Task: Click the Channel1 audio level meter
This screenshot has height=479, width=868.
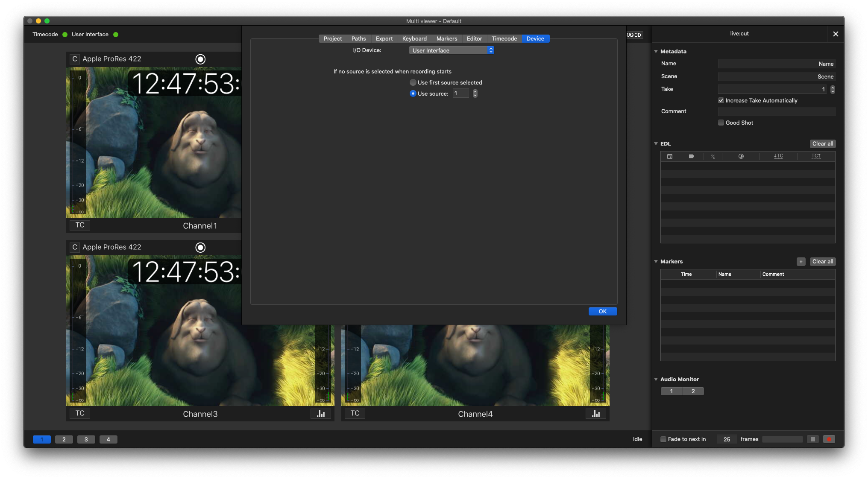Action: click(78, 143)
